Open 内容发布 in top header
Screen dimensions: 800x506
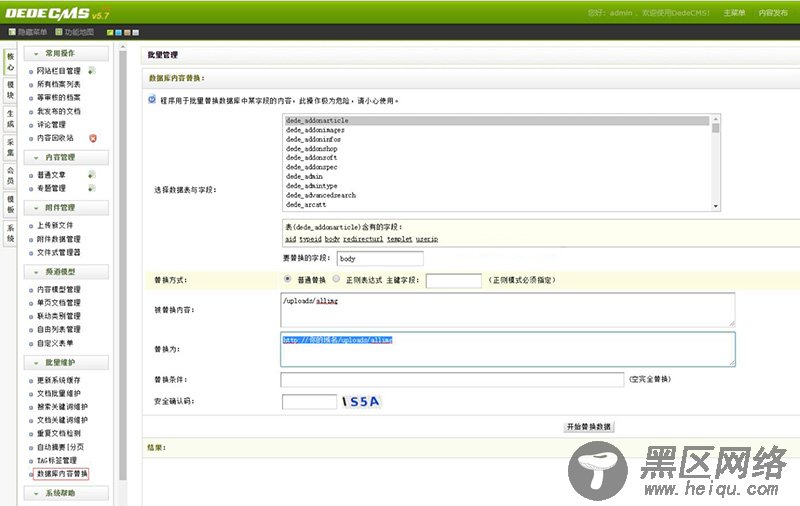pos(773,13)
